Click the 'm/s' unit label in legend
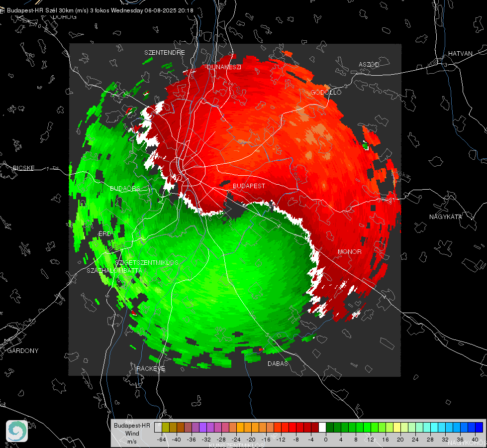Screen dimensions: 487x448 click(x=132, y=441)
